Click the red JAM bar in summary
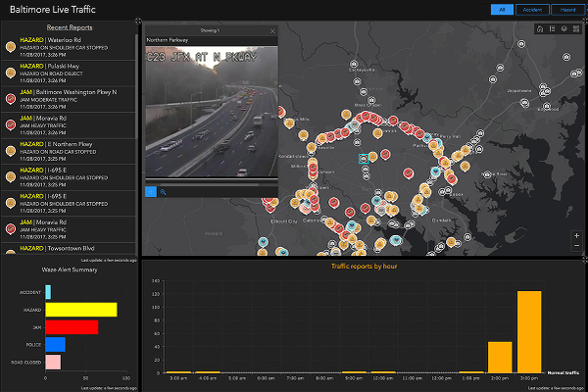588x392 pixels. 72,327
